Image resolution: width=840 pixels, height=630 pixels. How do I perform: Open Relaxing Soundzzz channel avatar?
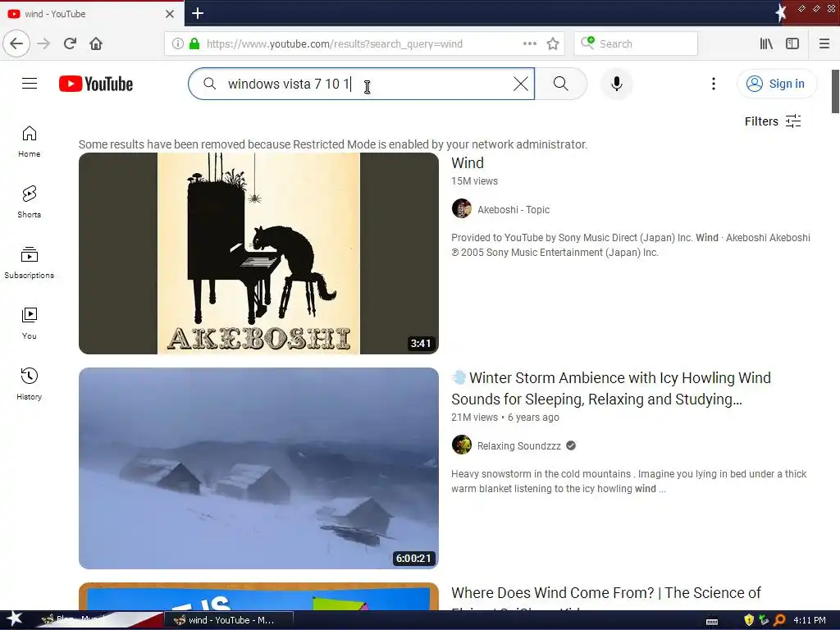(461, 445)
